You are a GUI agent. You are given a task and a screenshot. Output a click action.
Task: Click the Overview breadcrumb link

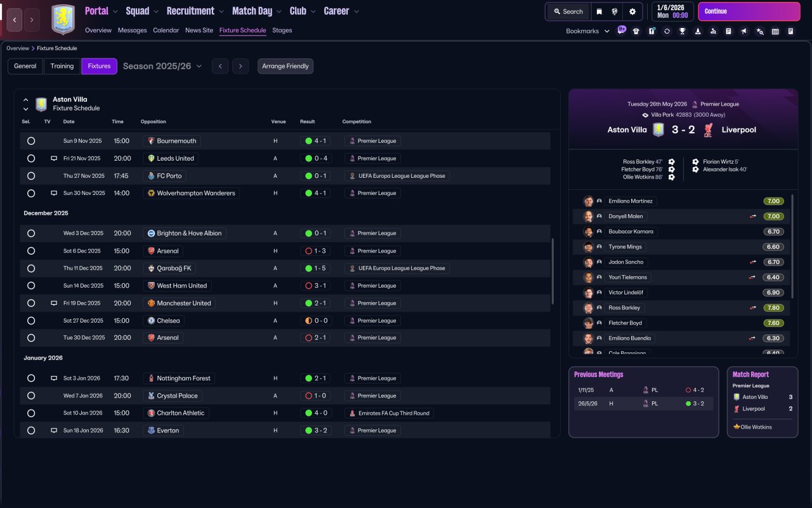[18, 48]
